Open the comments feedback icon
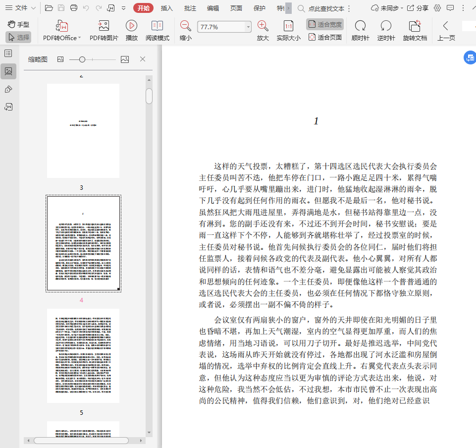This screenshot has height=448, width=476. coord(451,8)
